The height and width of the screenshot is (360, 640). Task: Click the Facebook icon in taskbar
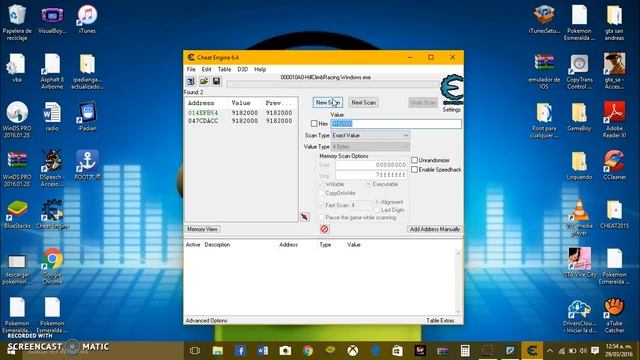pyautogui.click(x=240, y=351)
